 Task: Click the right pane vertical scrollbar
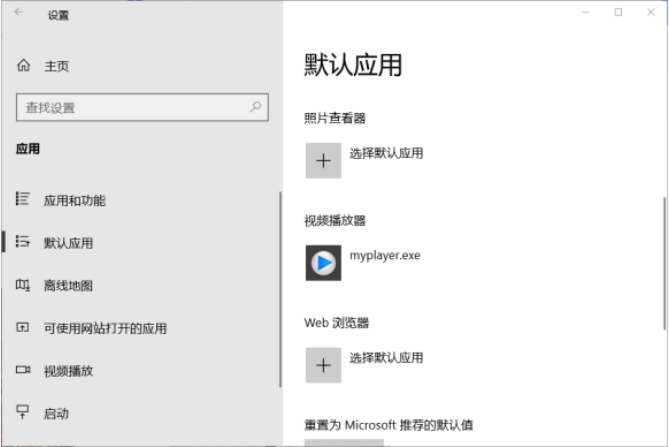tap(664, 263)
